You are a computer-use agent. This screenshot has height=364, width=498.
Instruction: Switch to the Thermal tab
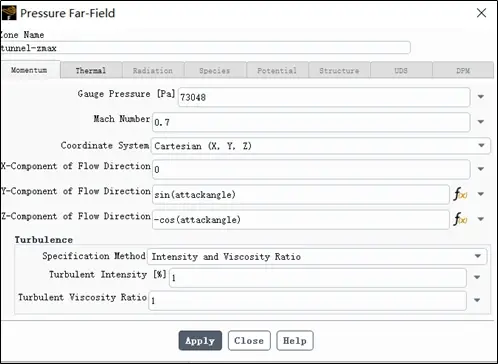pos(91,70)
